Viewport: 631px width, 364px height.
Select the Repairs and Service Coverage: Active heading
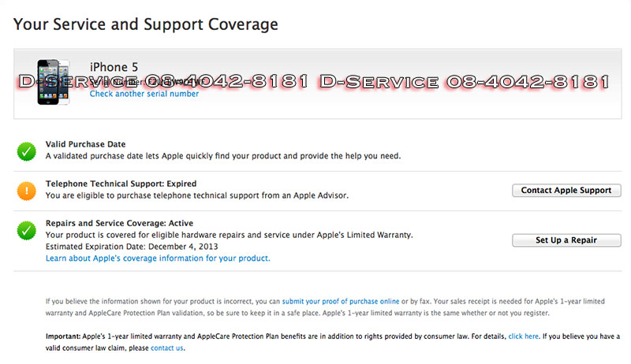(119, 223)
